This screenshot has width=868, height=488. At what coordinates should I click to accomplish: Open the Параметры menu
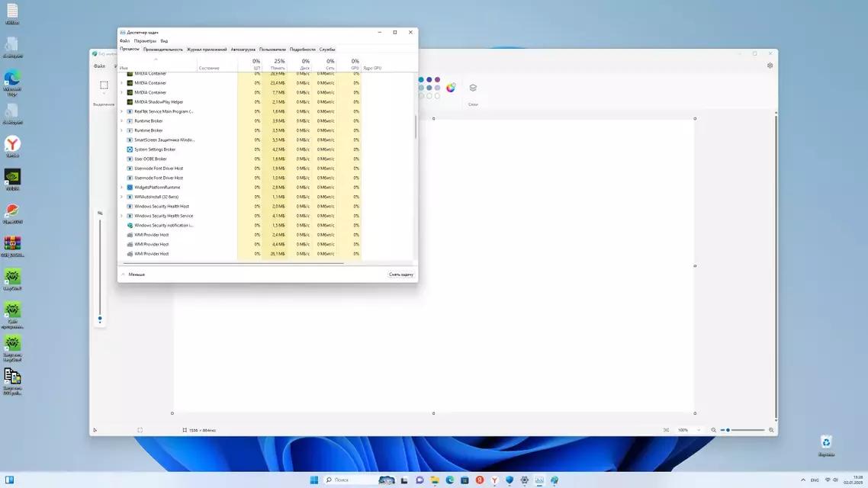click(145, 41)
